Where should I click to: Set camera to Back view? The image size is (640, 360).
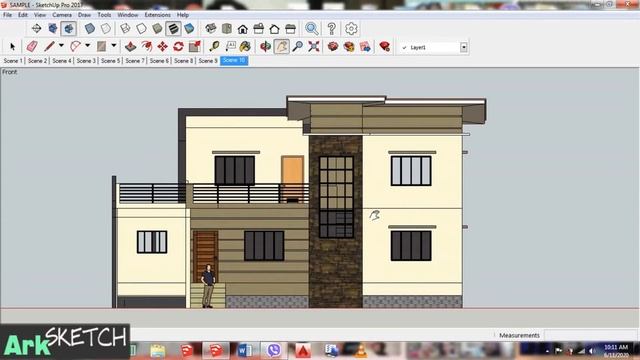click(274, 29)
